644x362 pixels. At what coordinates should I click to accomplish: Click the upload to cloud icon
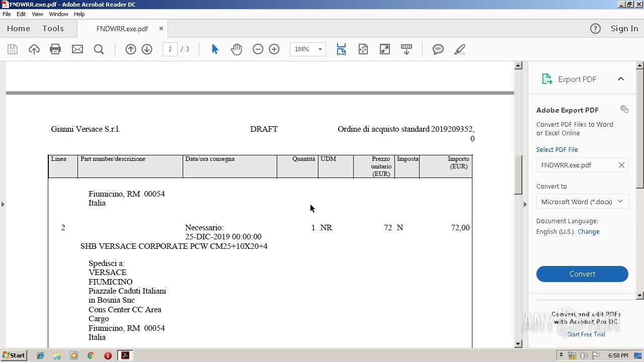coord(34,49)
